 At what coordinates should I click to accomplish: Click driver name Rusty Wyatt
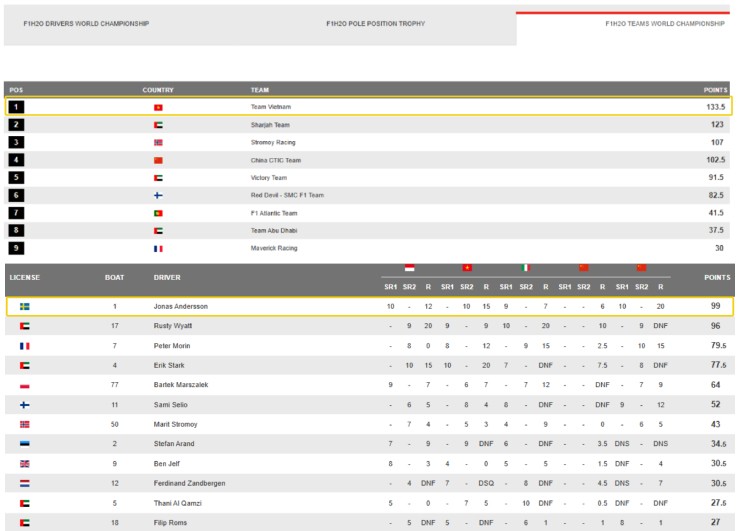click(175, 326)
